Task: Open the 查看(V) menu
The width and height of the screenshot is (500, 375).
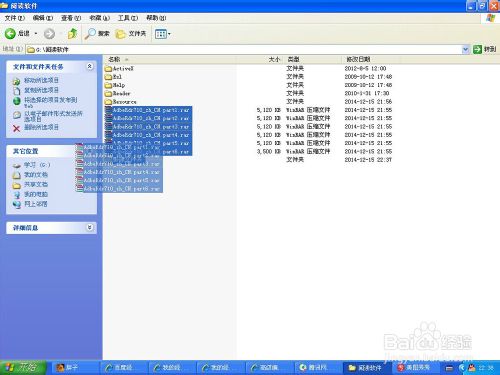Action: click(71, 18)
